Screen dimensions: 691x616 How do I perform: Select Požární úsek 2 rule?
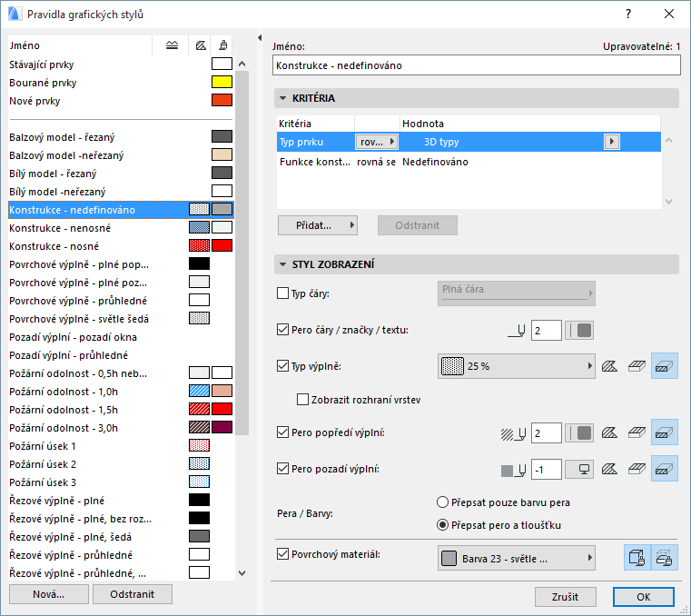[x=121, y=464]
